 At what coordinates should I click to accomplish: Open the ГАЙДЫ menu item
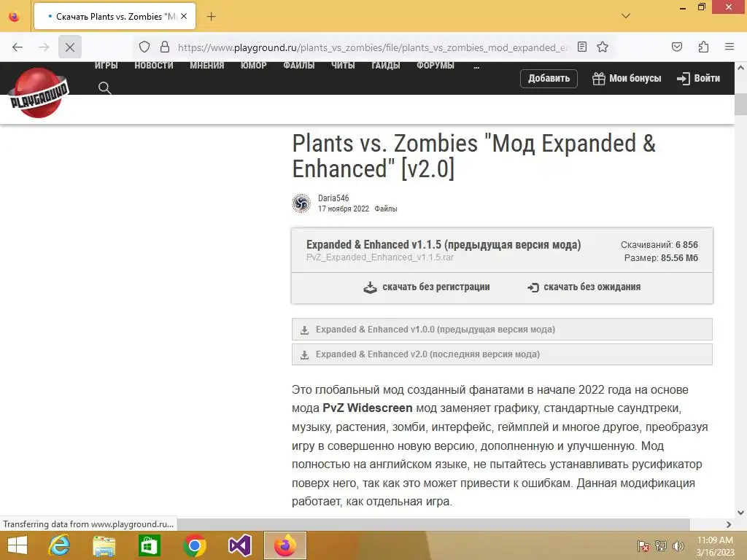385,66
